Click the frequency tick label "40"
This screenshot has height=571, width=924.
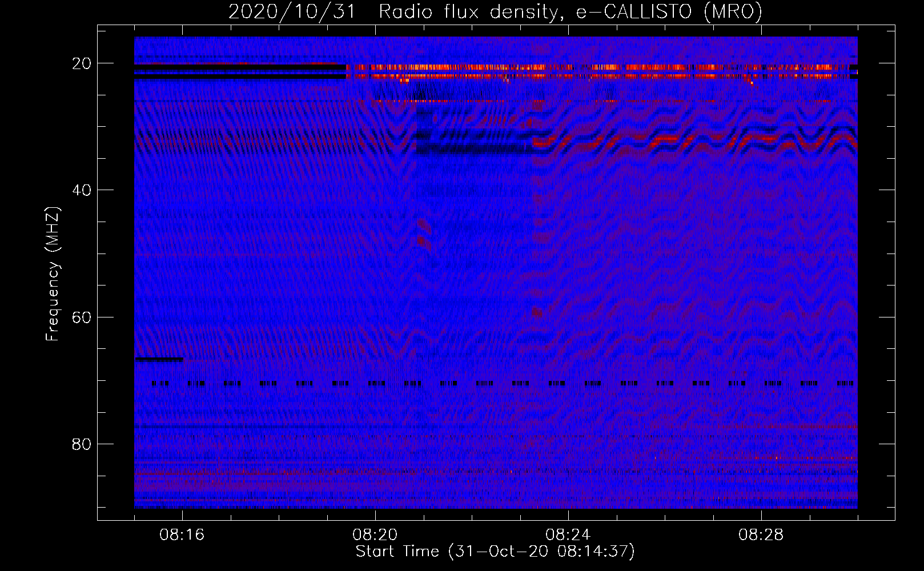click(x=82, y=190)
